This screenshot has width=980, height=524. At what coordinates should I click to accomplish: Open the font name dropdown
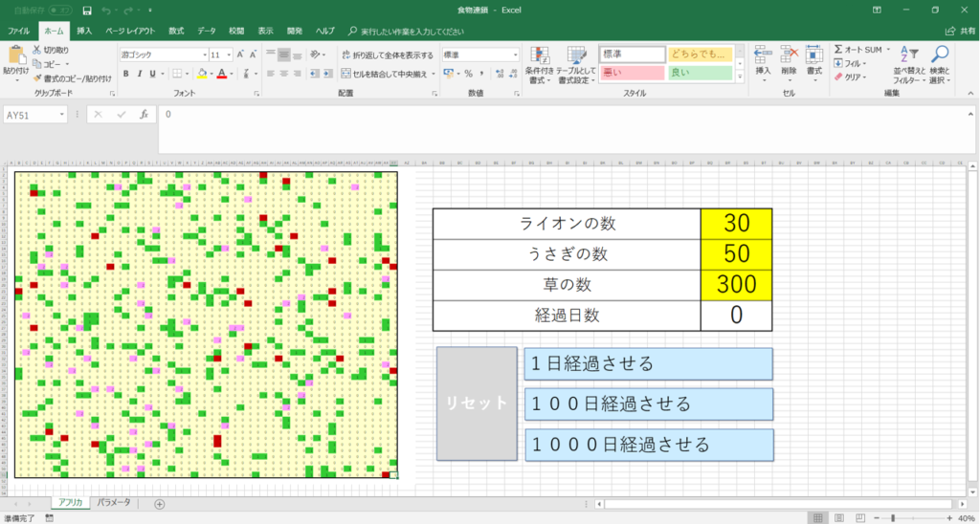coord(203,55)
